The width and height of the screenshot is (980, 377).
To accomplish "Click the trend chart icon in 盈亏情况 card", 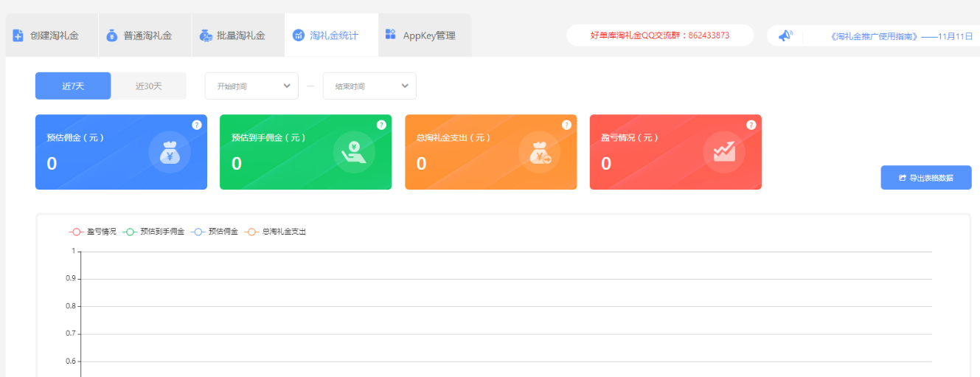I will coord(724,152).
